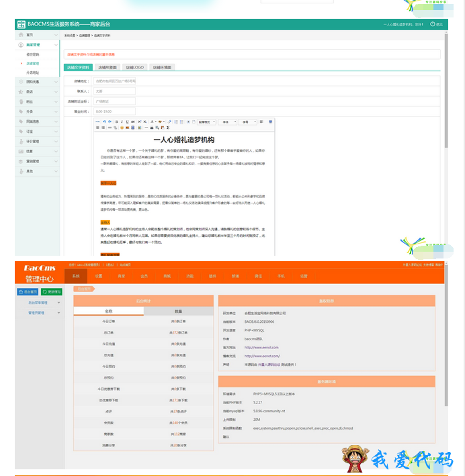465x476 pixels.
Task: Click the 联系人 input field
Action: coord(115,91)
